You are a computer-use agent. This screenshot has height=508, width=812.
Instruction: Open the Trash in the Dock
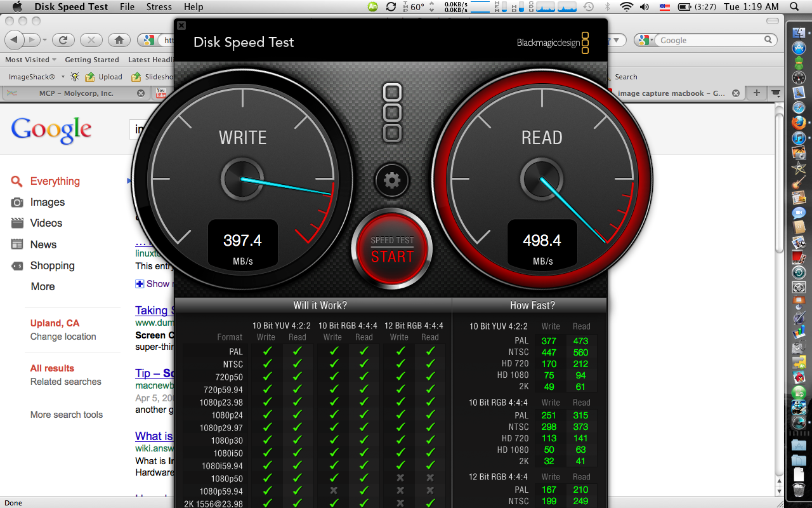coord(799,490)
